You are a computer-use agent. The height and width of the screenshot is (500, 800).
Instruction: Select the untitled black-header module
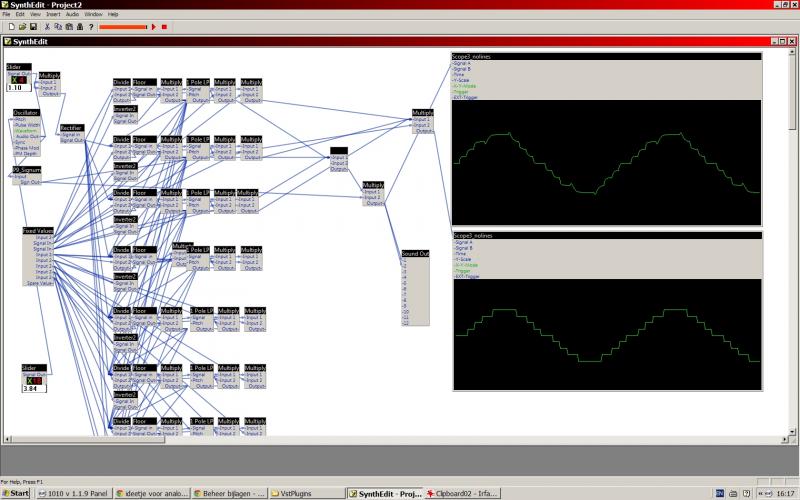pyautogui.click(x=339, y=151)
